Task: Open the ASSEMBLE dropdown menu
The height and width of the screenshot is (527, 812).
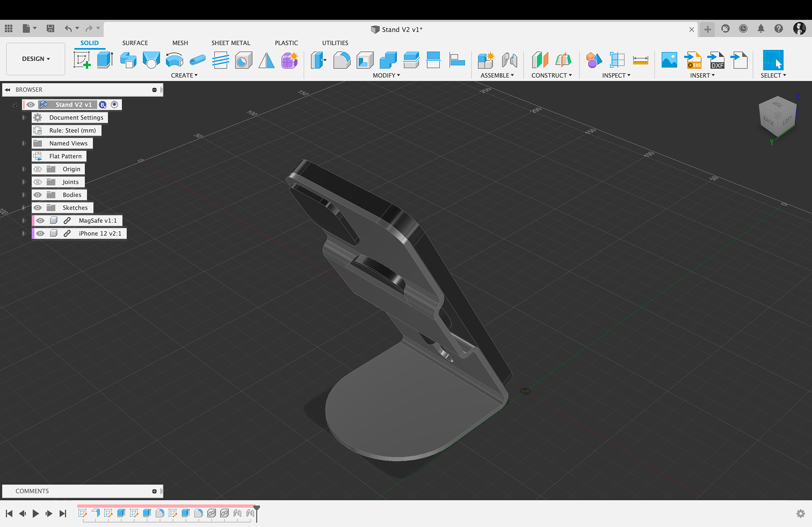Action: [x=497, y=75]
